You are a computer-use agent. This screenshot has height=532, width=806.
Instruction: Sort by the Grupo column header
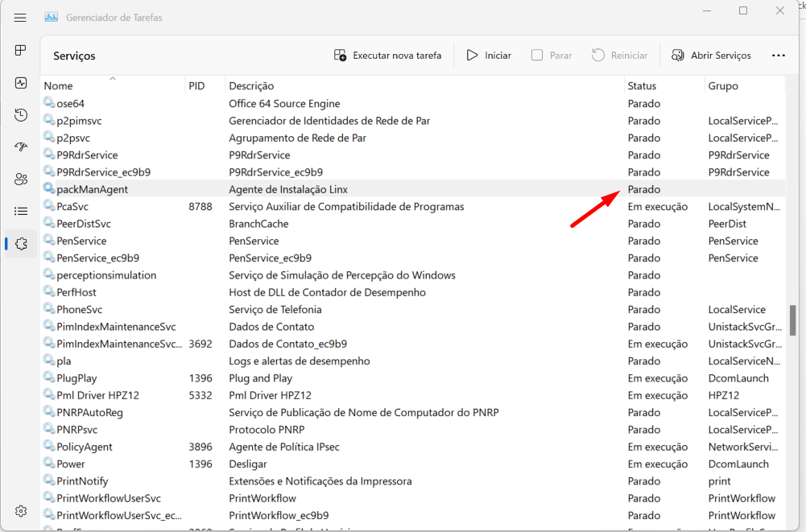point(723,86)
